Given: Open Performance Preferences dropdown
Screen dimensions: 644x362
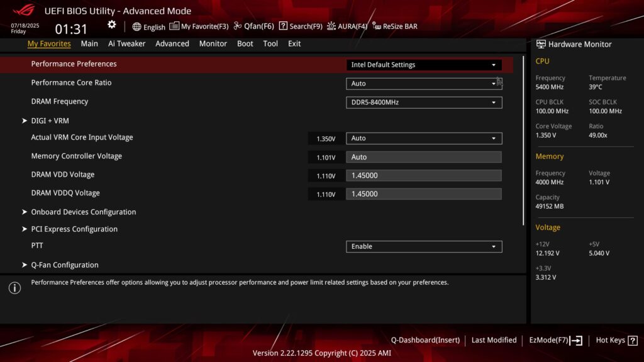Looking at the screenshot, I should tap(424, 65).
